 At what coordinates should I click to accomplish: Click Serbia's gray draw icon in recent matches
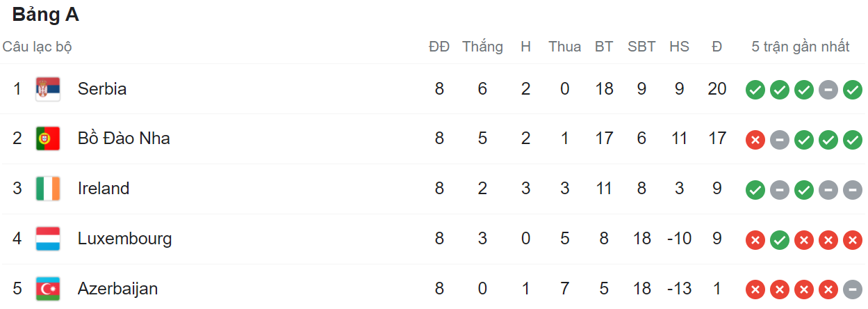[828, 90]
